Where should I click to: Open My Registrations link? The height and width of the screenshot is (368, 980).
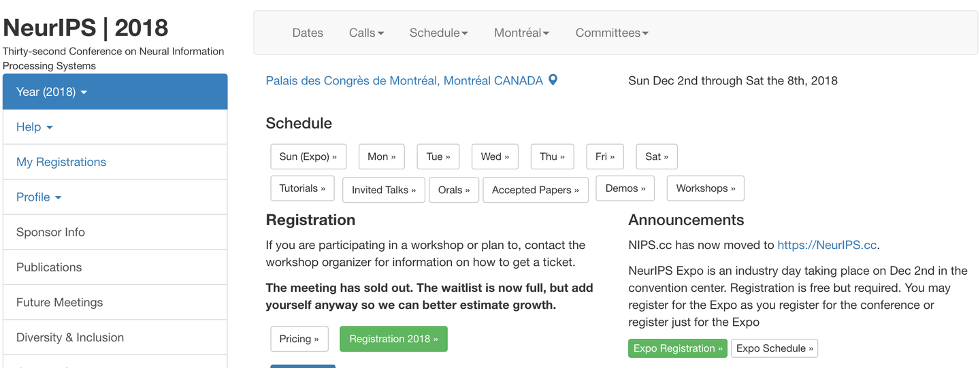coord(61,162)
